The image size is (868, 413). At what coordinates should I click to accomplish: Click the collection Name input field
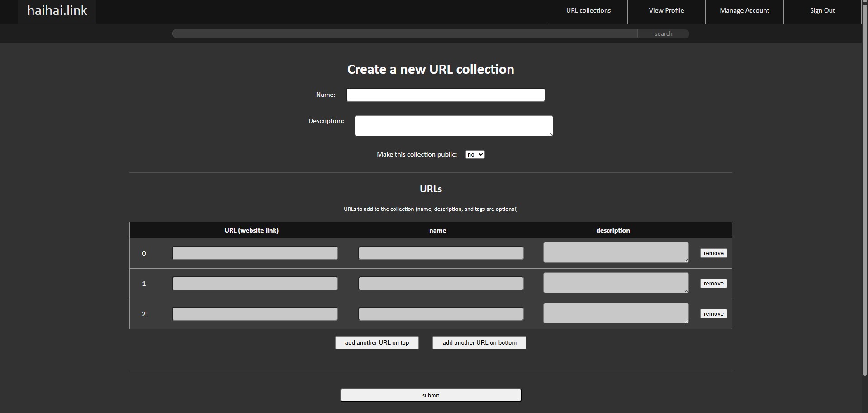446,95
